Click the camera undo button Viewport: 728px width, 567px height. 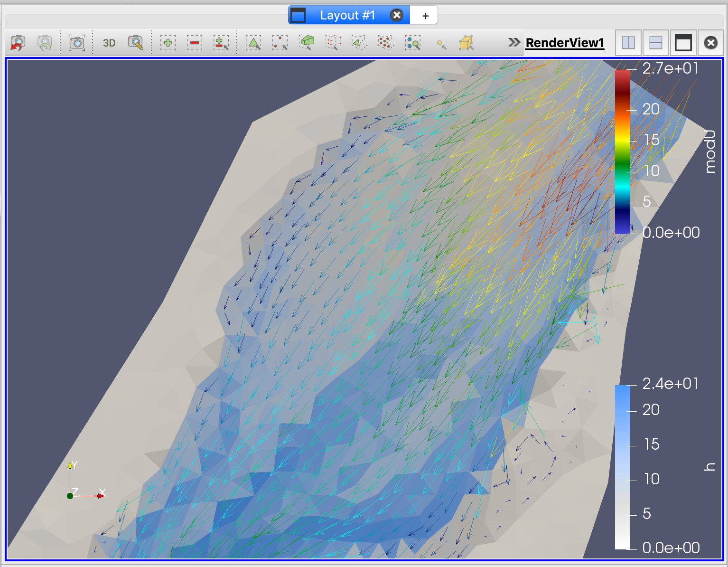[18, 43]
